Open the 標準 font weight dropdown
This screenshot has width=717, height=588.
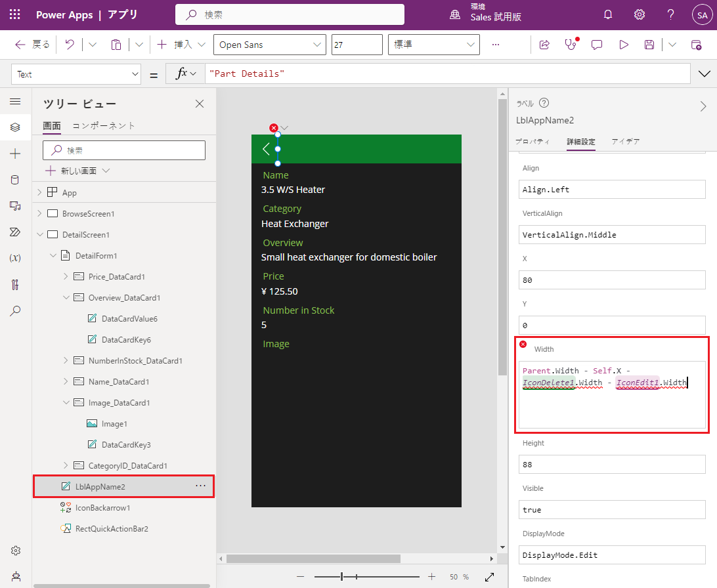pos(433,45)
